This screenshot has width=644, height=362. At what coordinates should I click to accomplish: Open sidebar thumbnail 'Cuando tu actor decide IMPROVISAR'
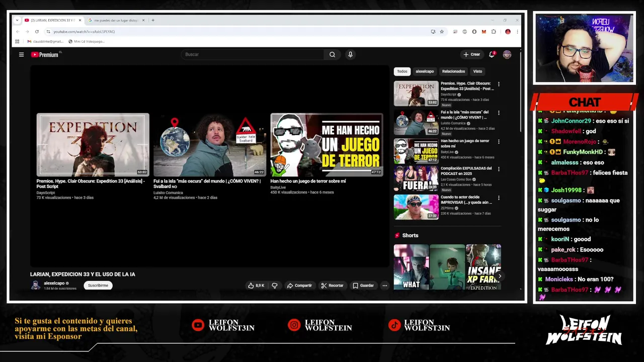point(416,207)
